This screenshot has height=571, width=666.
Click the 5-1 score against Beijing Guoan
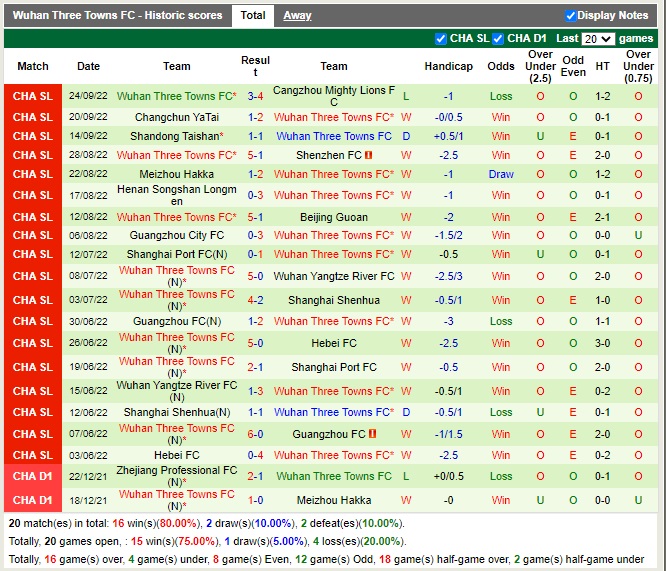coord(255,216)
